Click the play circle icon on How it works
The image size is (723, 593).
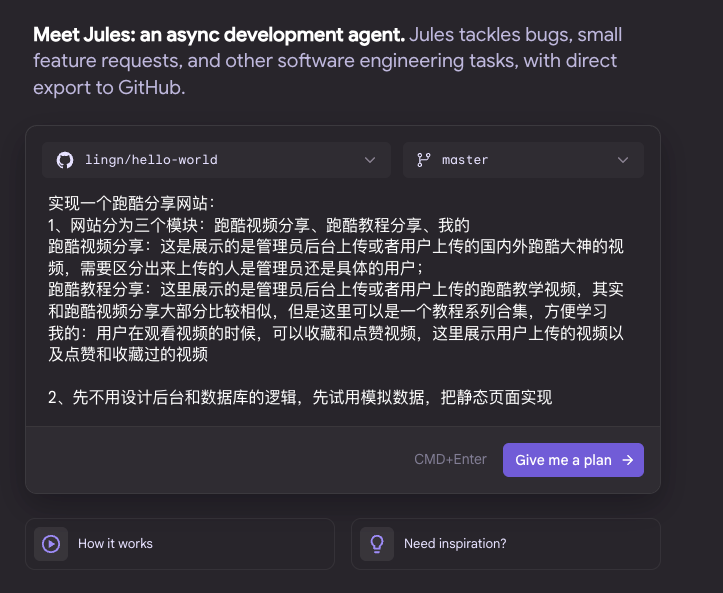coord(51,544)
